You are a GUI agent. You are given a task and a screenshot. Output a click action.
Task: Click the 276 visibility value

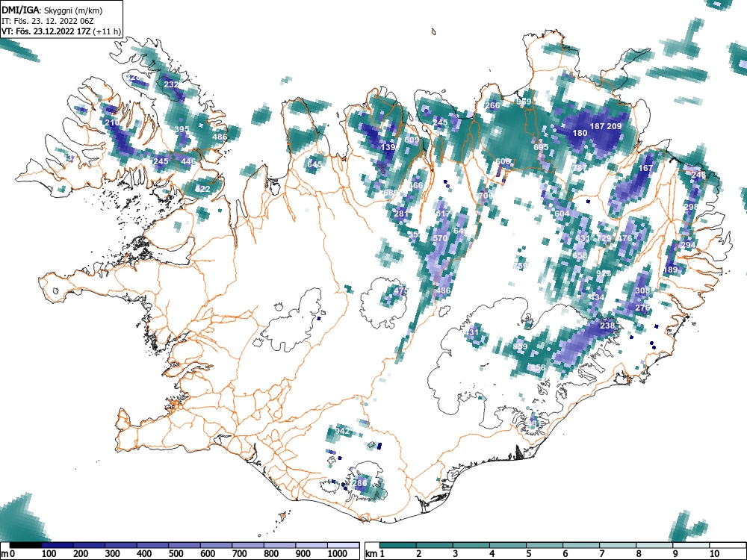(642, 308)
